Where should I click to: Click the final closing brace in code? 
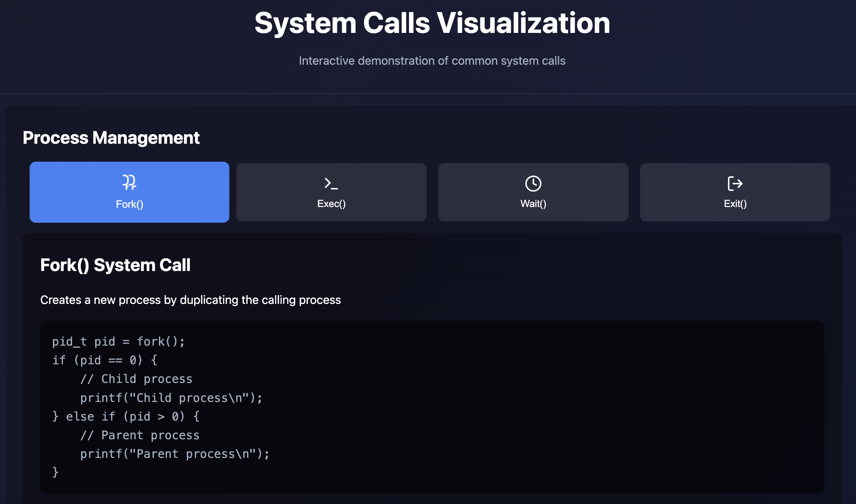(56, 472)
